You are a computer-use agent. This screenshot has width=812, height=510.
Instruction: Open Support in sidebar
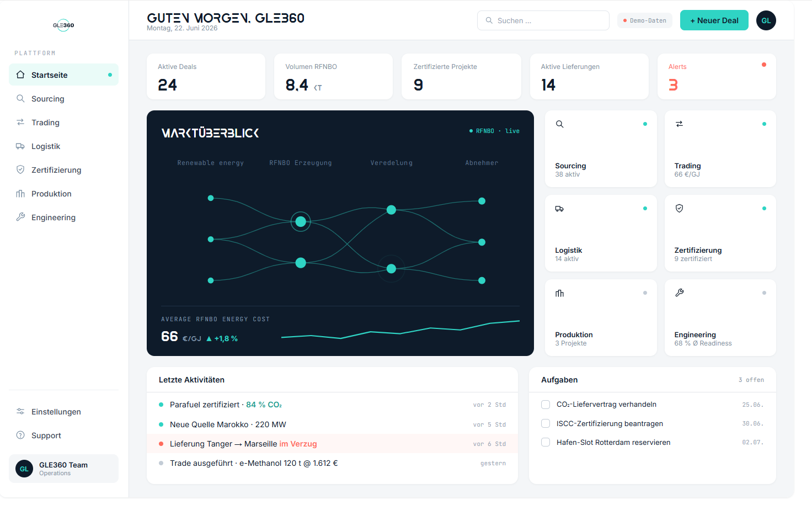tap(63, 435)
